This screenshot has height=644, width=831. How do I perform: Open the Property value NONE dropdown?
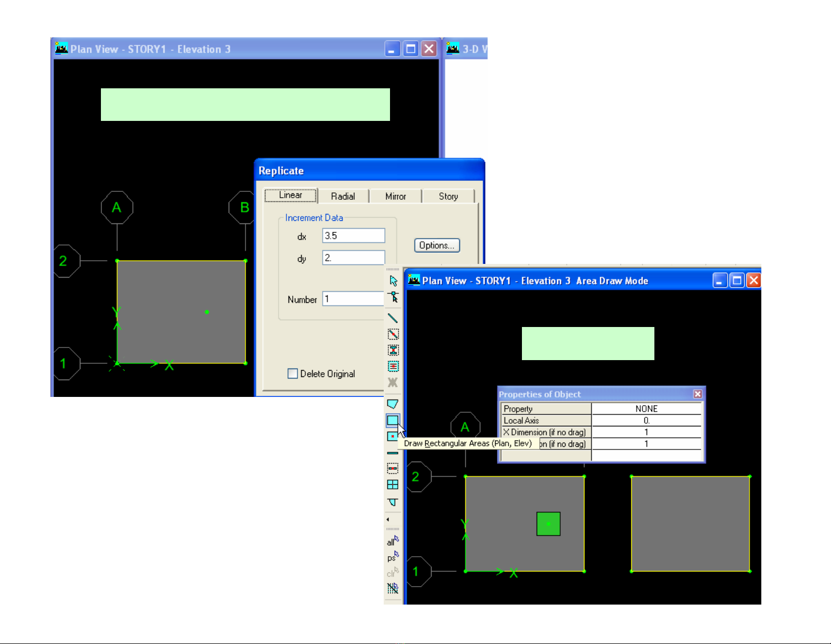coord(646,408)
